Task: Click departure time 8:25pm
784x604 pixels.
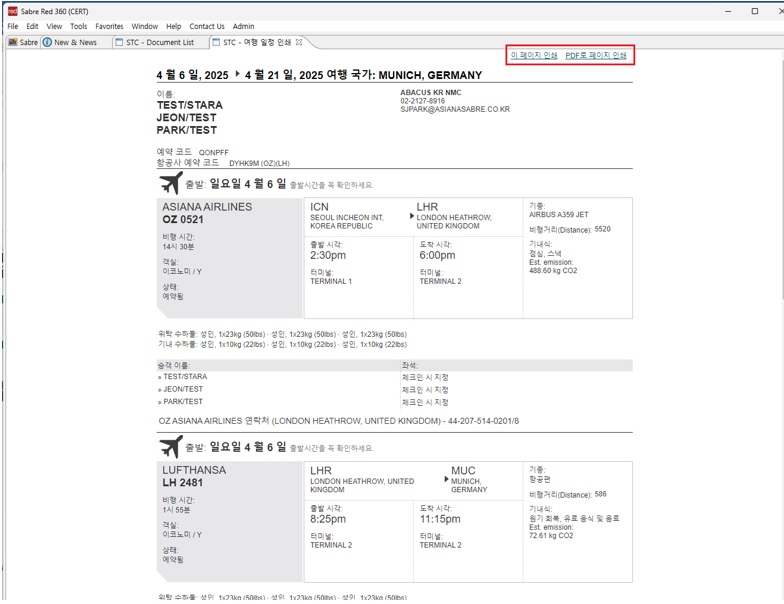Action: point(328,519)
